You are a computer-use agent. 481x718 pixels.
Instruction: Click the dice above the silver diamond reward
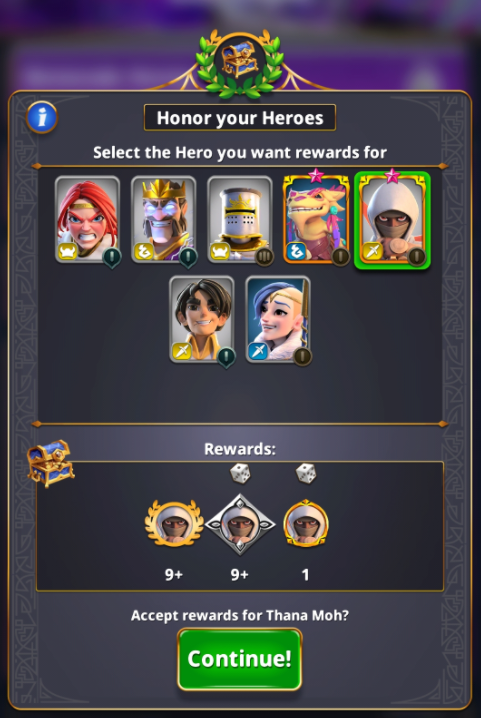point(240,473)
